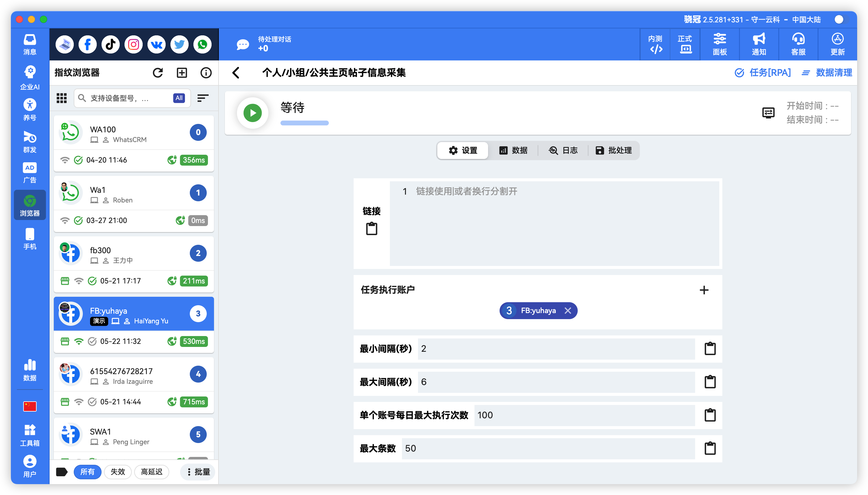Enable the 高延迟 filter
Image resolution: width=868 pixels, height=495 pixels.
pos(152,472)
